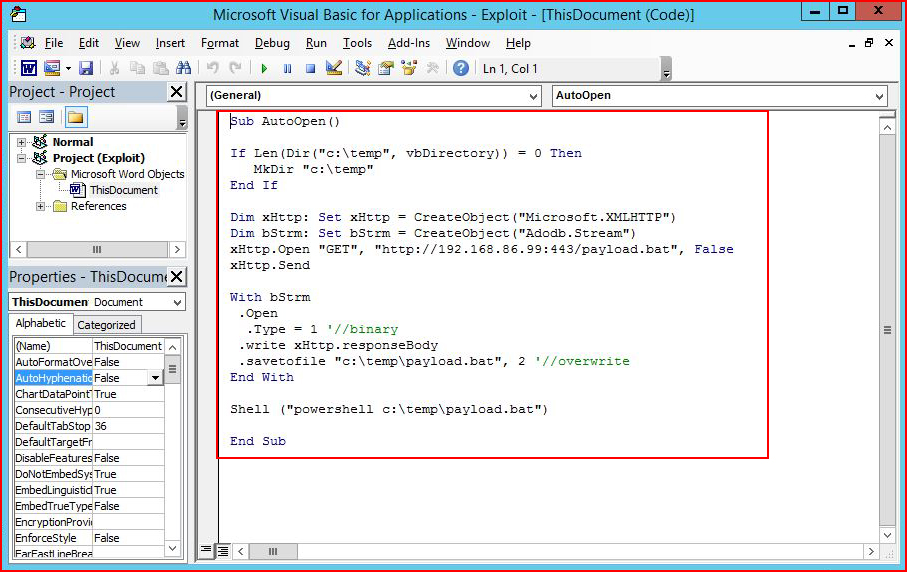Viewport: 907px width, 572px height.
Task: Click code window scroll up arrow
Action: pyautogui.click(x=887, y=127)
